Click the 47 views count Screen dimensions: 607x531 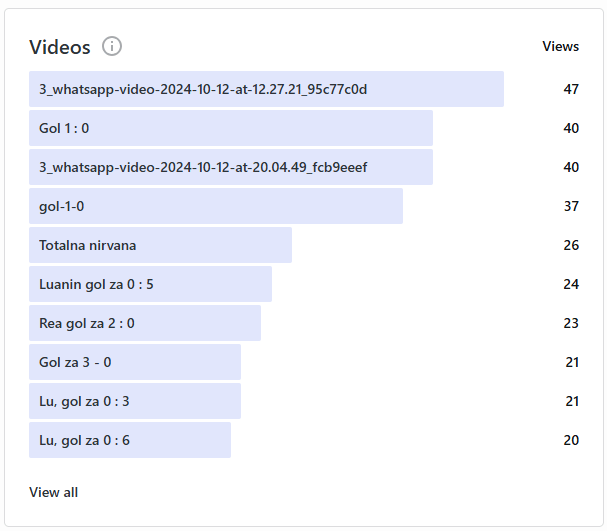tap(571, 89)
